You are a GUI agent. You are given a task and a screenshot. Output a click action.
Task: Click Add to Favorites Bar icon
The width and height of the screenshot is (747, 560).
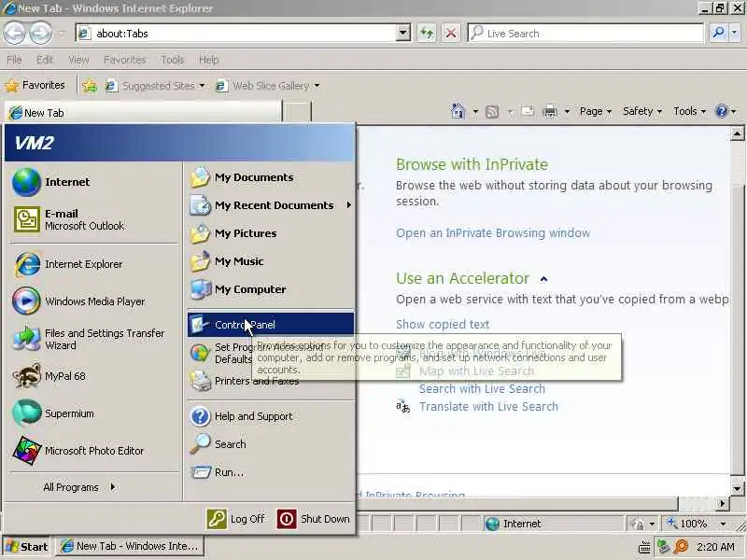click(x=90, y=86)
